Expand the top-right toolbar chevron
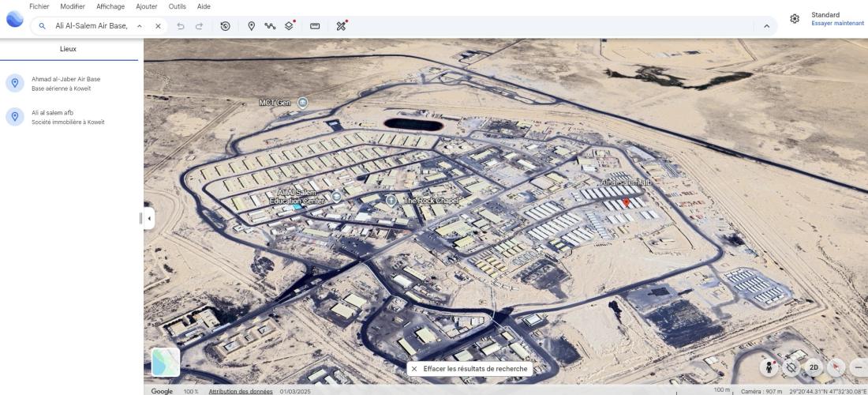The width and height of the screenshot is (868, 395). coord(765,26)
